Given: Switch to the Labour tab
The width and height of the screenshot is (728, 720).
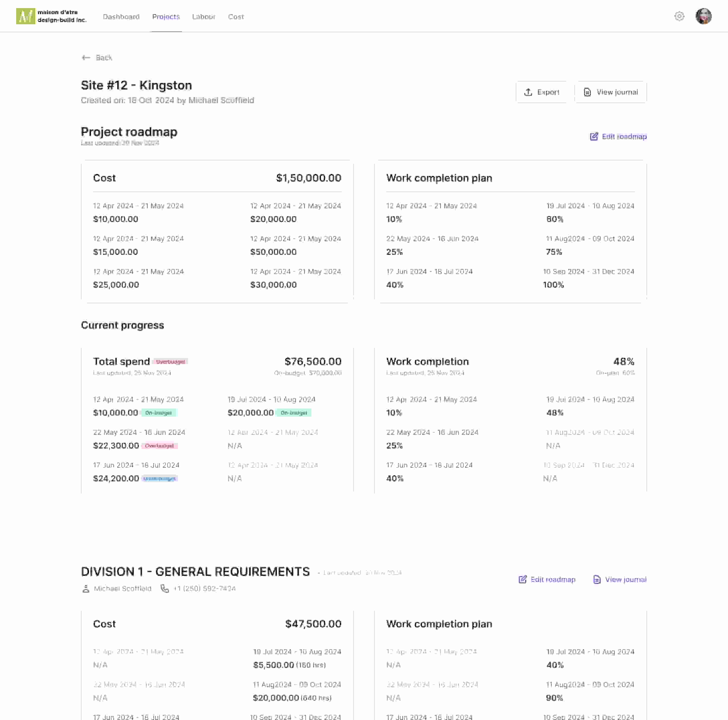Looking at the screenshot, I should [x=203, y=17].
